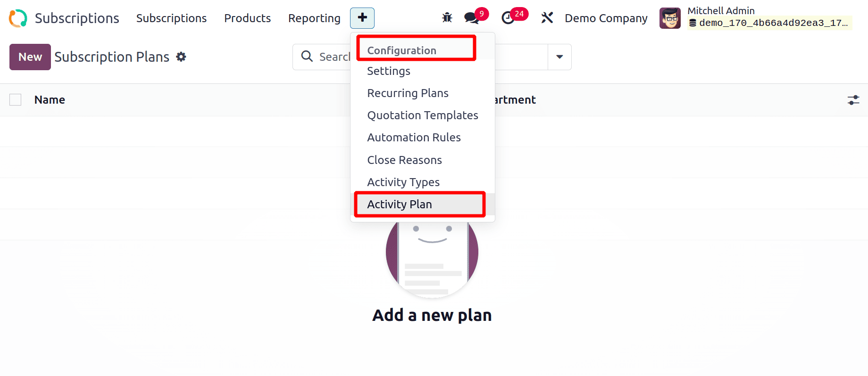Click the New button

[x=30, y=57]
